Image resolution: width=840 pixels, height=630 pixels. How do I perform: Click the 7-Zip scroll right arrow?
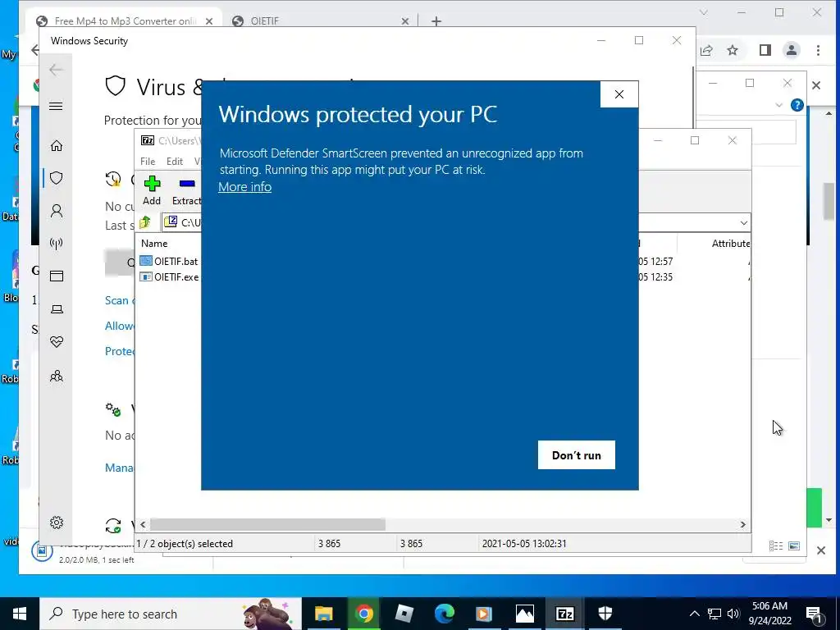point(743,524)
